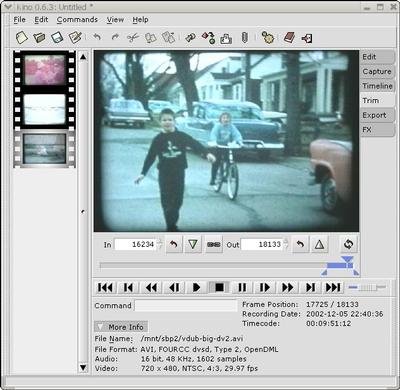Click the paperclip toolbar icon
Screen dimensions: 400x390
245,37
